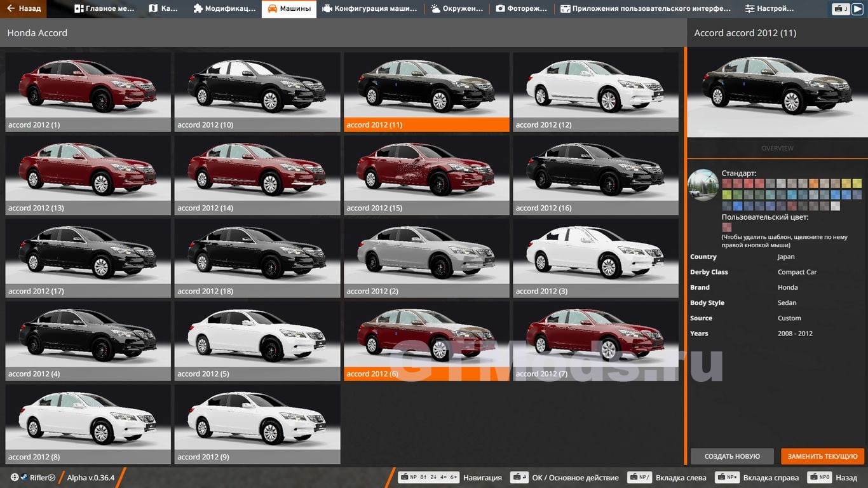Open the Окружение tab

click(457, 9)
